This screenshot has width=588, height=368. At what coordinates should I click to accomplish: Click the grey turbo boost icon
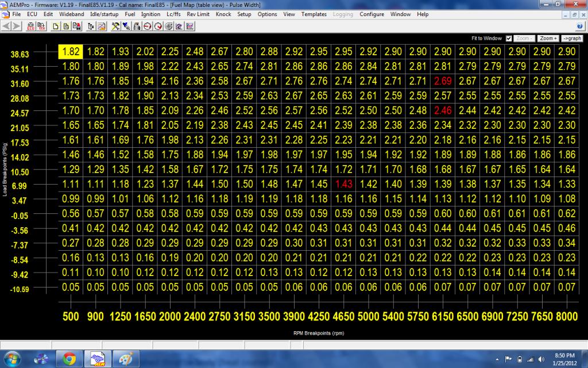pos(168,26)
